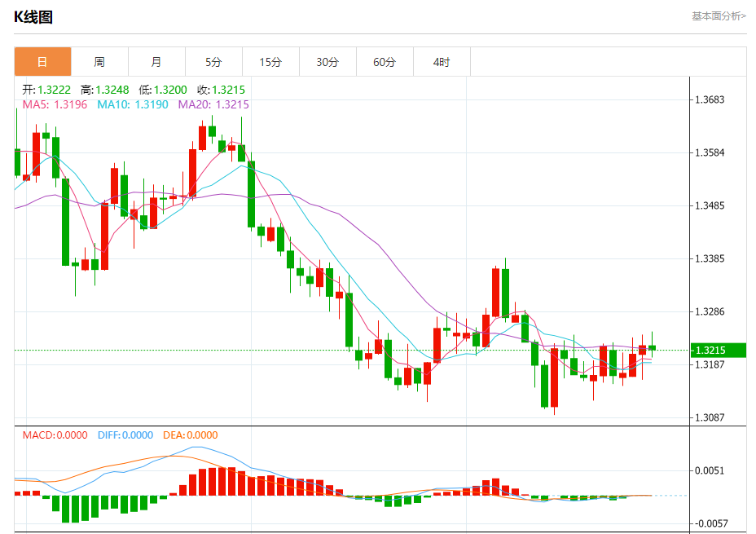Click the MA10: 1.3190 indicator label

point(133,104)
